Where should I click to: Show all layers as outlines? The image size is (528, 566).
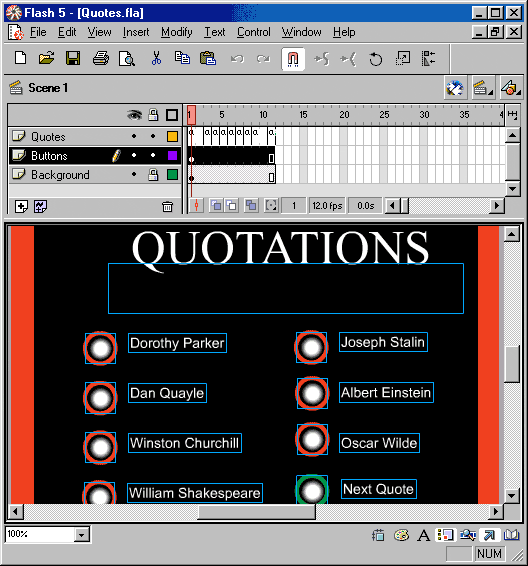[172, 115]
